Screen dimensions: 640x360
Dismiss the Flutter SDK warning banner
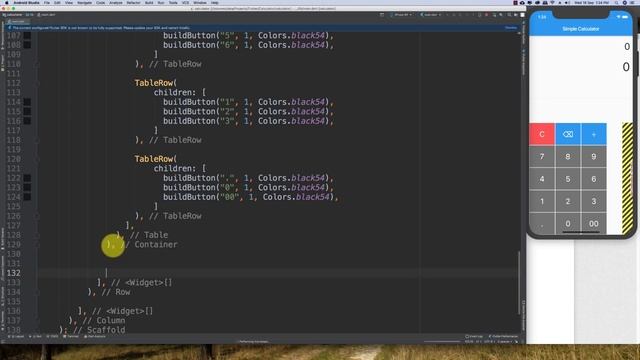click(511, 27)
